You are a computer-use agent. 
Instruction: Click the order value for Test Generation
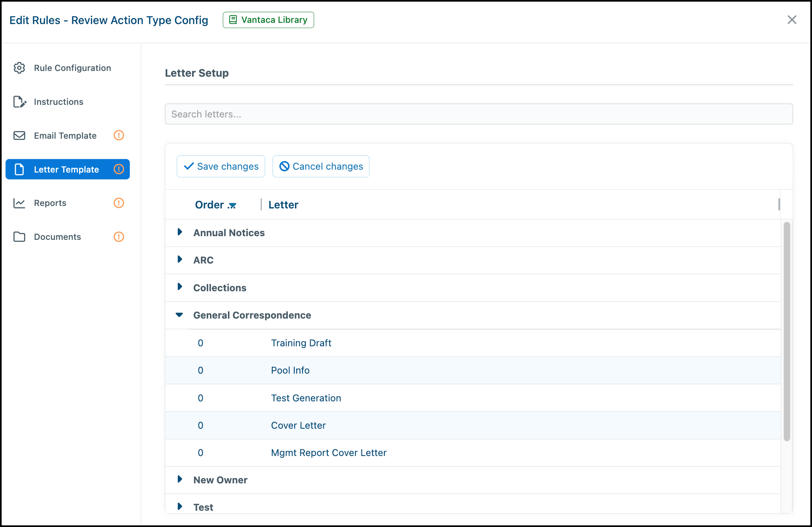(x=201, y=398)
